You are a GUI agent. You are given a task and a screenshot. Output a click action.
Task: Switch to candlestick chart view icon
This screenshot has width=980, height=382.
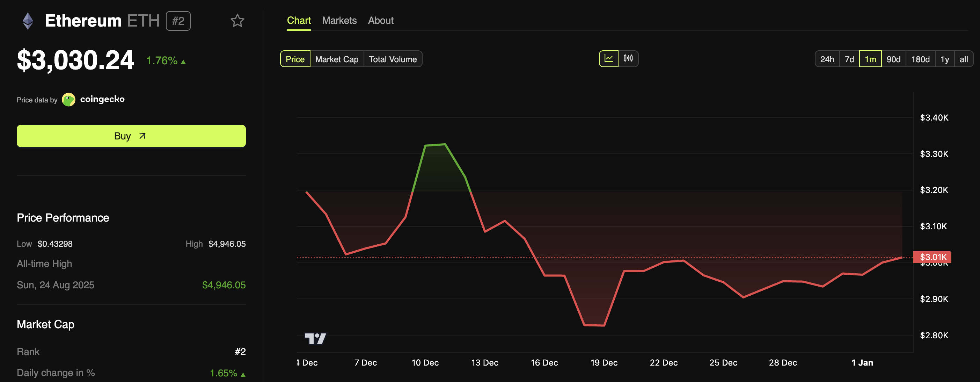[x=628, y=59]
